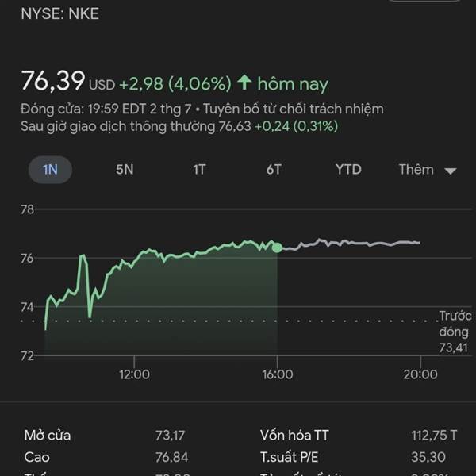Switch to the 5N range tab
This screenshot has width=476, height=476.
125,170
